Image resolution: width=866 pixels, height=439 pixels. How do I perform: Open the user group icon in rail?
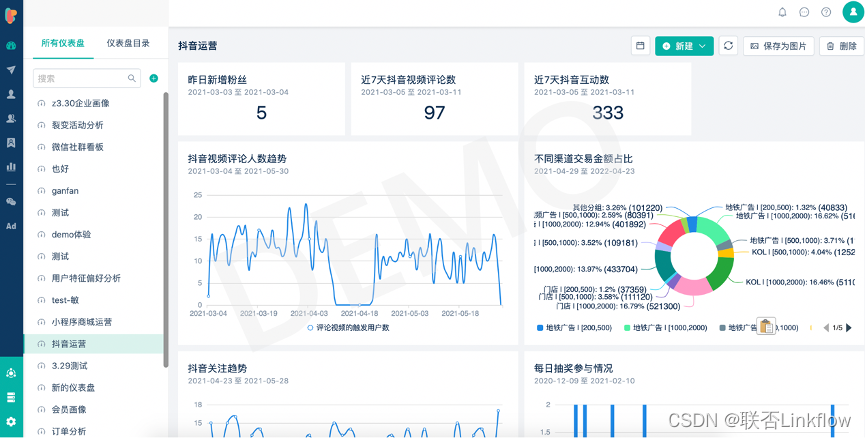[x=11, y=118]
